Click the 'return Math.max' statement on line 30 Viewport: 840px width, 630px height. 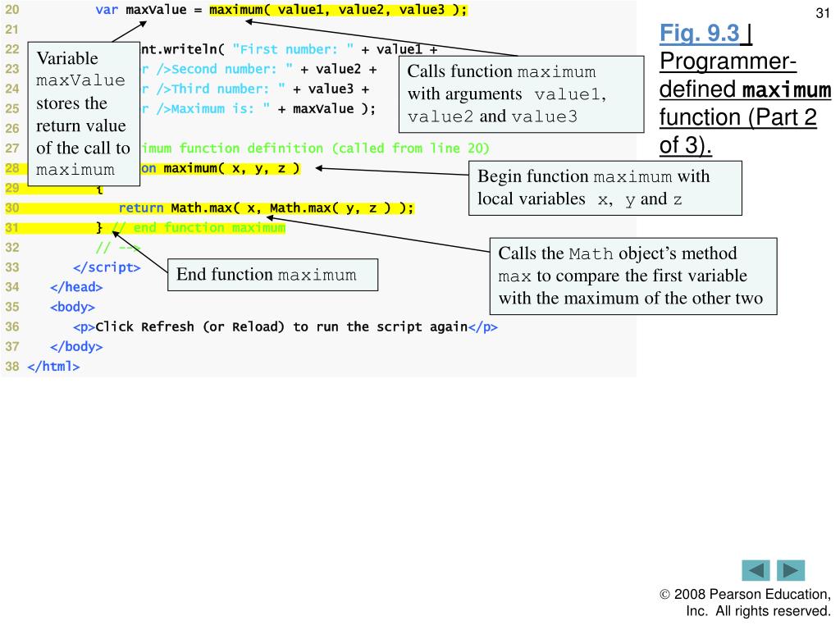coord(267,208)
